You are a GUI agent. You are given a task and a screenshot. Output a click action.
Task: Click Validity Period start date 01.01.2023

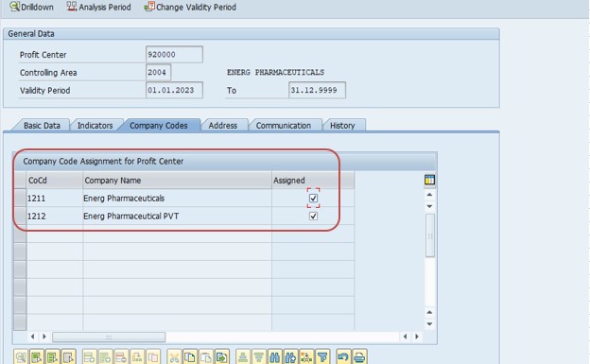coord(174,91)
